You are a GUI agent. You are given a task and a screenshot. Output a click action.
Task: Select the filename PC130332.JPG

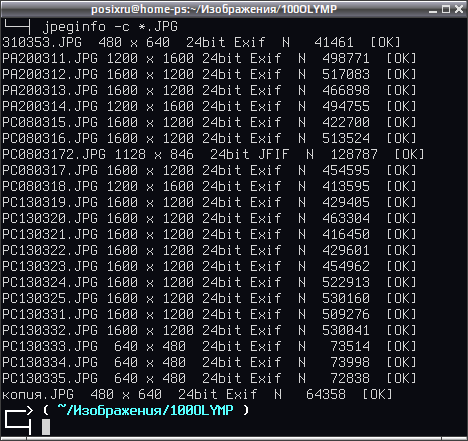50,330
